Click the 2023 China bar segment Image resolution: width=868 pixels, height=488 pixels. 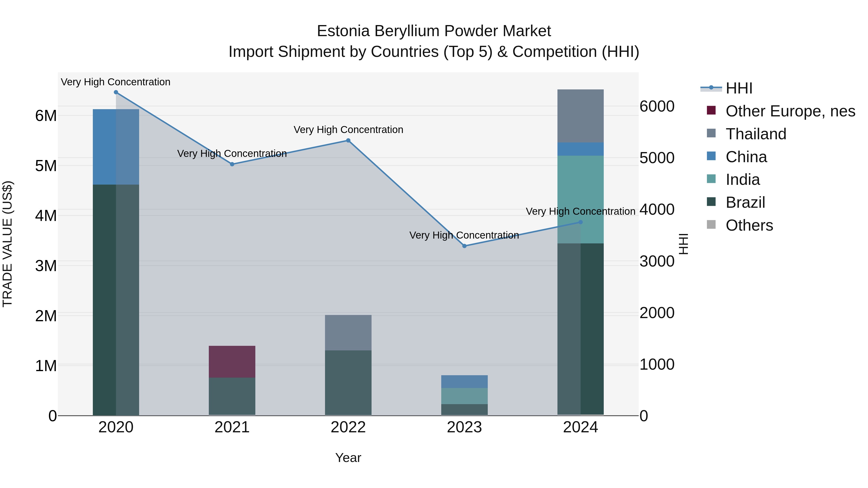(464, 381)
